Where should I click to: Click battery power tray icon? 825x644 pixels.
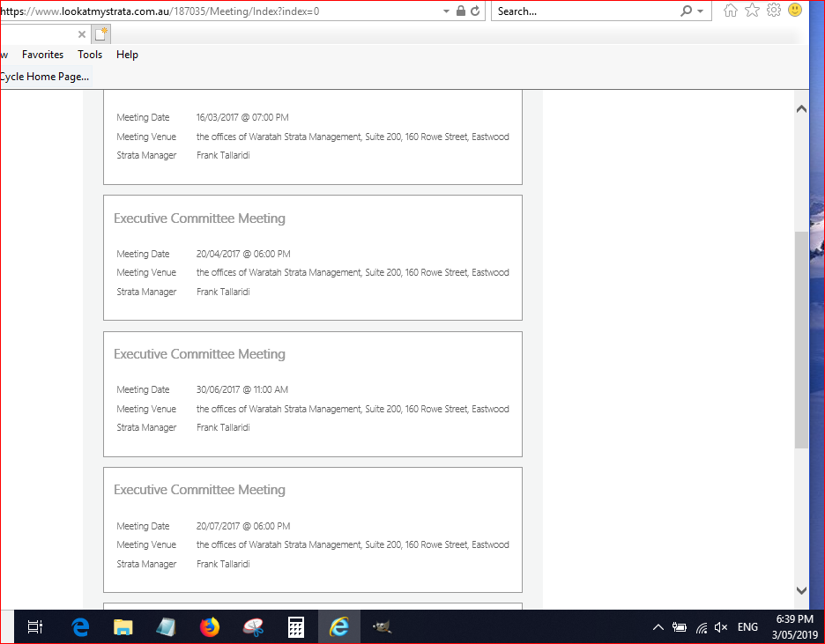[680, 627]
